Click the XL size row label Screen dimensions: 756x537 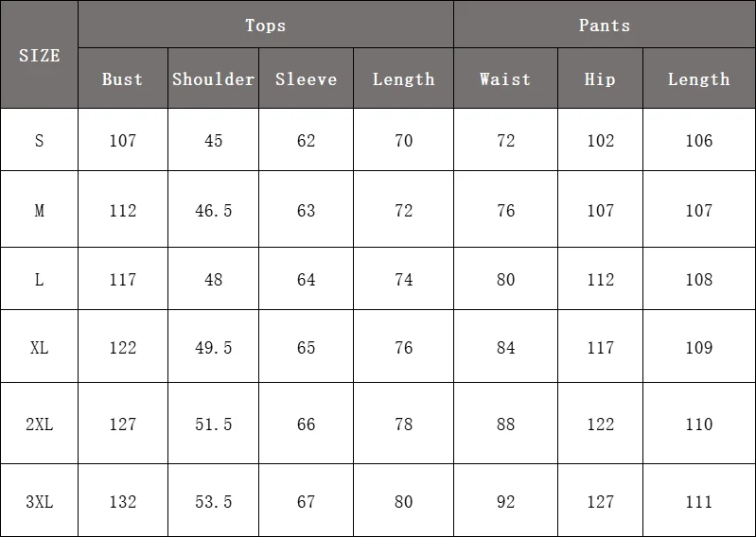[x=39, y=348]
